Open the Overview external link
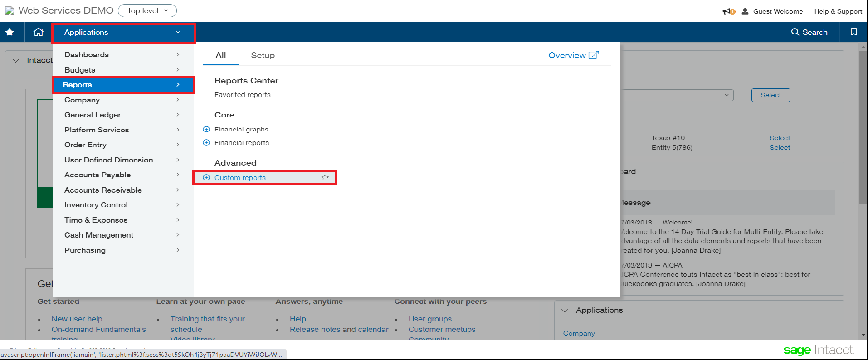The height and width of the screenshot is (360, 868). tap(574, 55)
